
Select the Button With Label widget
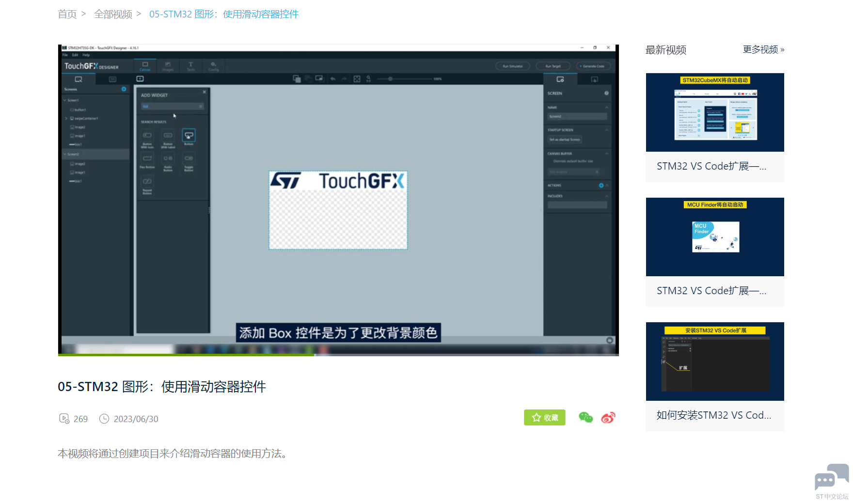click(x=168, y=138)
